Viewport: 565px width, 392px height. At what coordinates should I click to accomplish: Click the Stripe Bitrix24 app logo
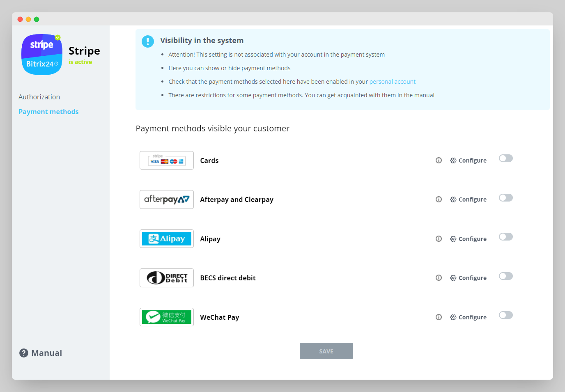pos(42,55)
